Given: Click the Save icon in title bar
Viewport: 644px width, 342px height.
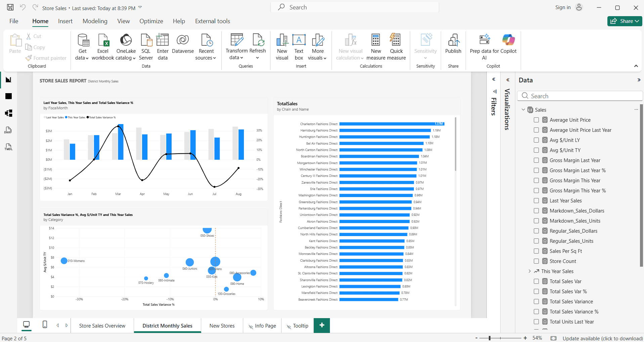Looking at the screenshot, I should click(x=10, y=7).
